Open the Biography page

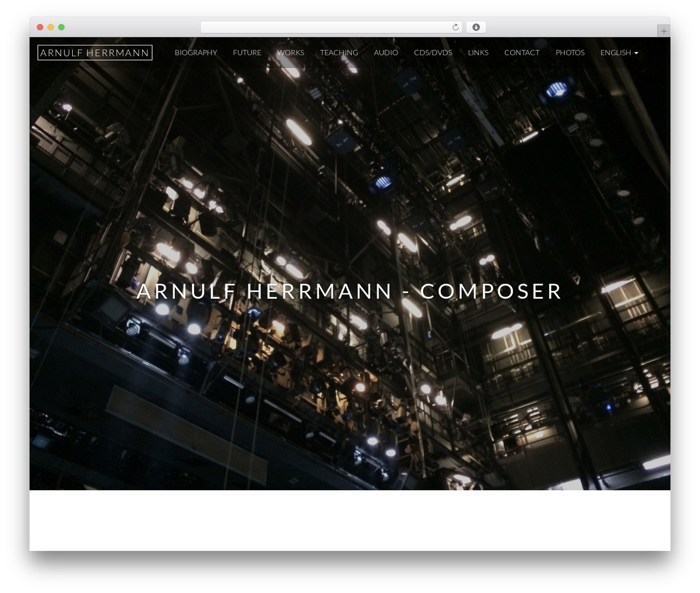coord(196,53)
